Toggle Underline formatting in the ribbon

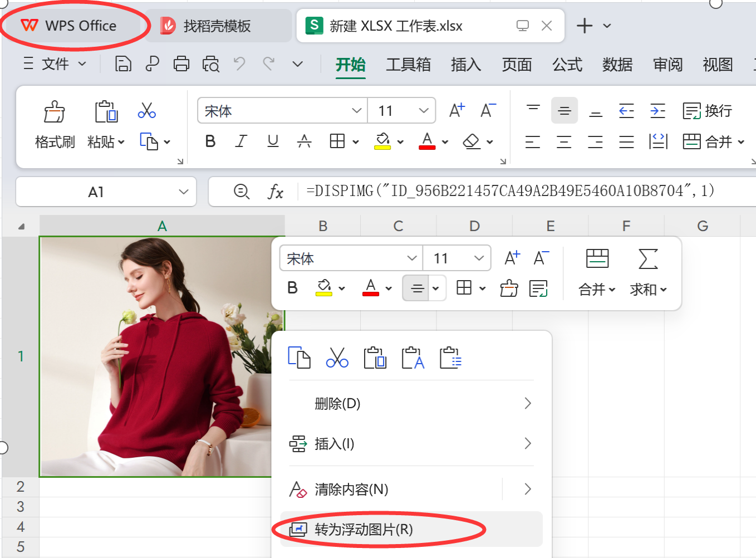coord(273,141)
